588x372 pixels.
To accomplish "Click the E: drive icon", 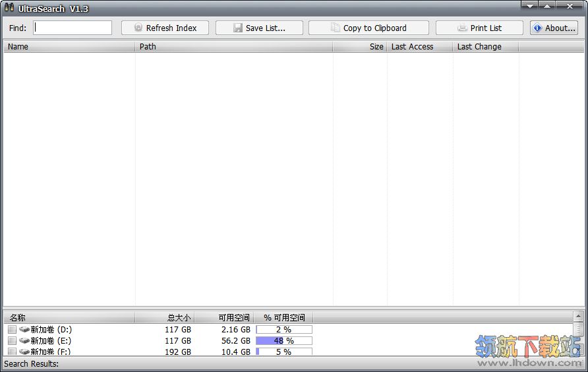I will coord(24,341).
